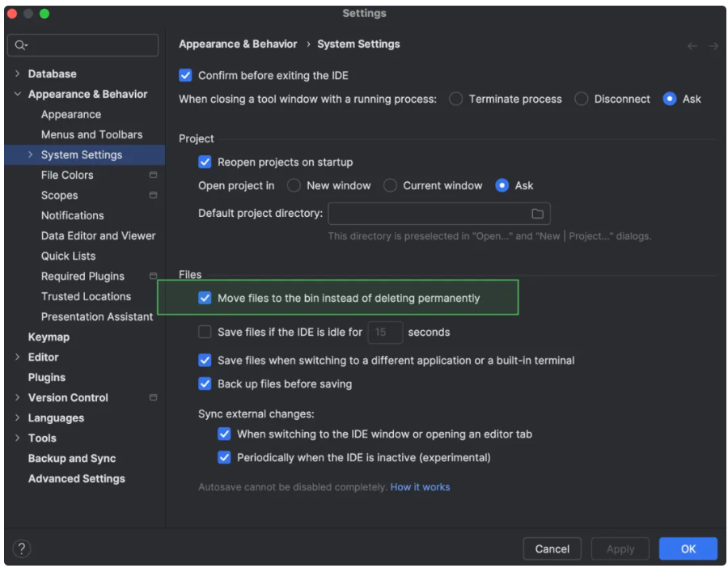728x568 pixels.
Task: Click the project-level icon beside File Colors
Action: point(153,175)
